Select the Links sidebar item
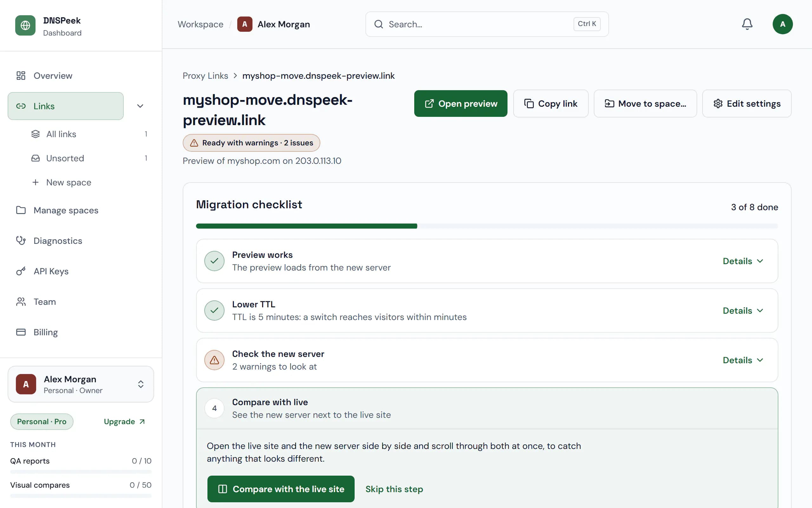Image resolution: width=812 pixels, height=508 pixels. (x=65, y=106)
